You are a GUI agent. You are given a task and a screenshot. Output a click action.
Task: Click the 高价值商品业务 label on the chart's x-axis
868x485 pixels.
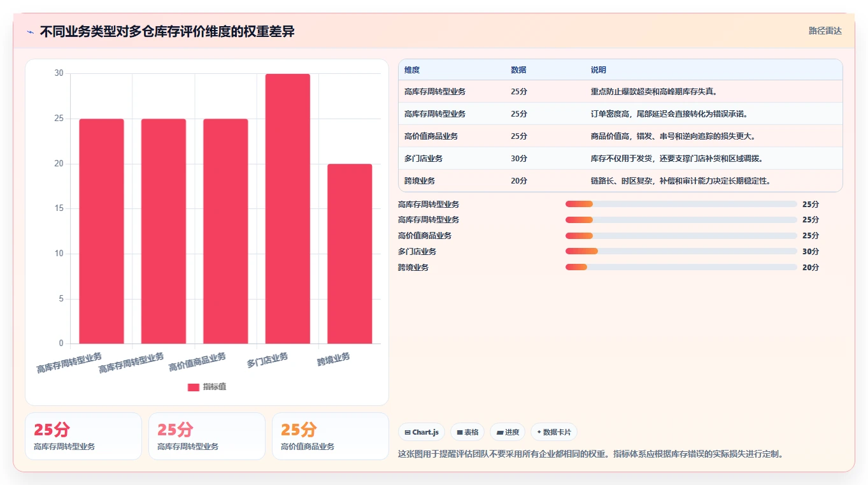[197, 362]
